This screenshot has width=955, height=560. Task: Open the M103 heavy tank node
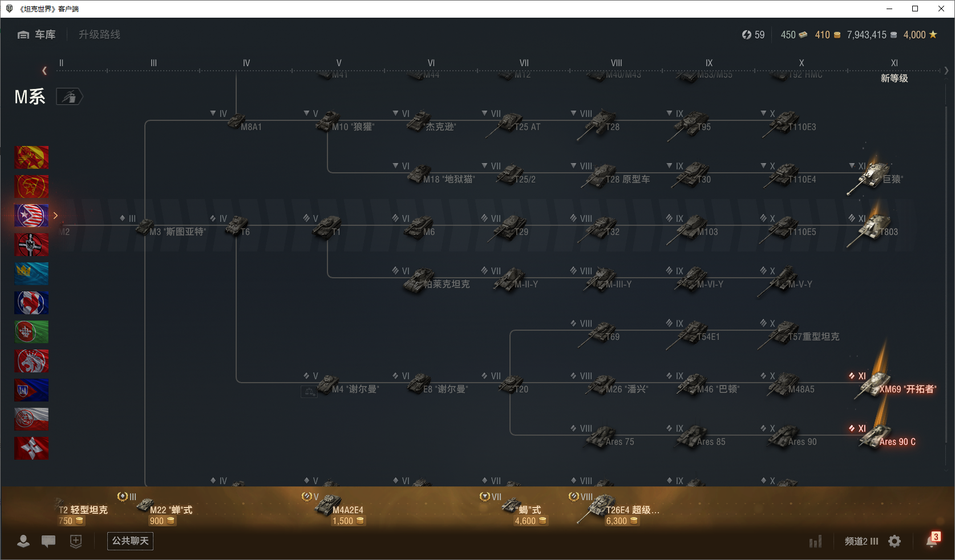coord(693,228)
